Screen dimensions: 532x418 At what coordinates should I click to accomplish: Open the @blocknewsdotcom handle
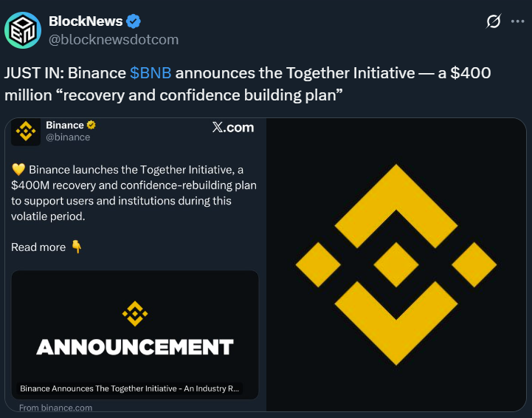[x=113, y=39]
